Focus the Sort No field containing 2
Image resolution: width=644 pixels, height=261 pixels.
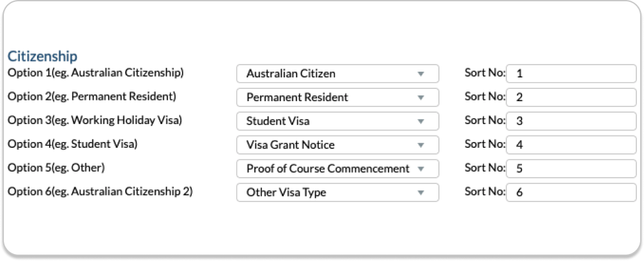(571, 97)
